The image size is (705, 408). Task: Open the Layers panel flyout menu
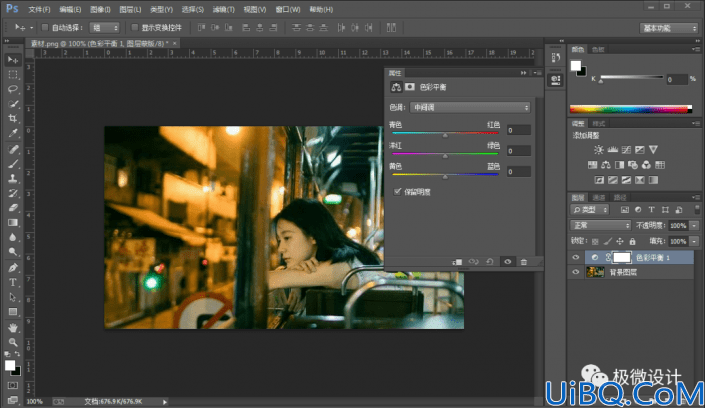pos(696,197)
